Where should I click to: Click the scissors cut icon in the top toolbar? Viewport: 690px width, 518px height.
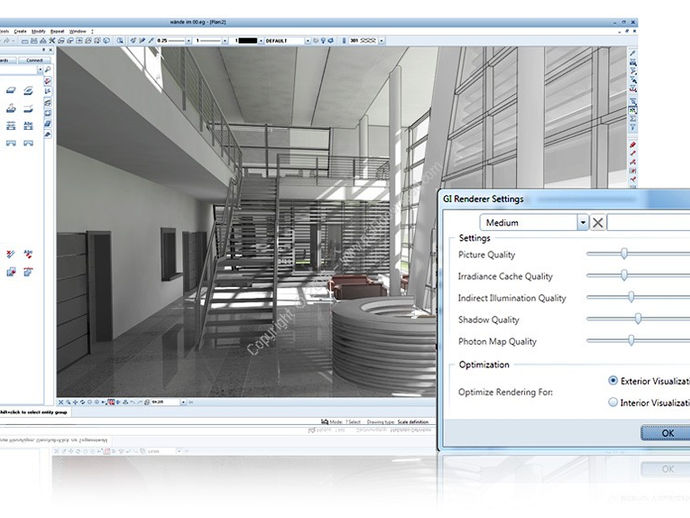pyautogui.click(x=52, y=40)
